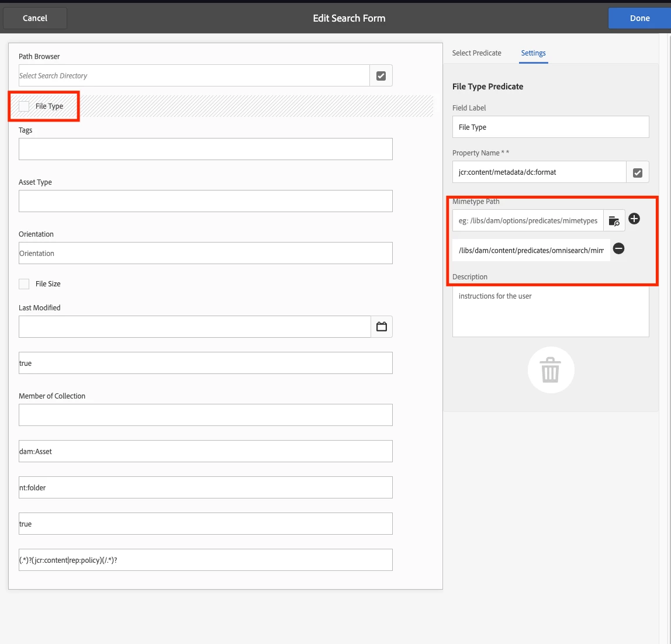Delete predicate using trash icon

(551, 370)
